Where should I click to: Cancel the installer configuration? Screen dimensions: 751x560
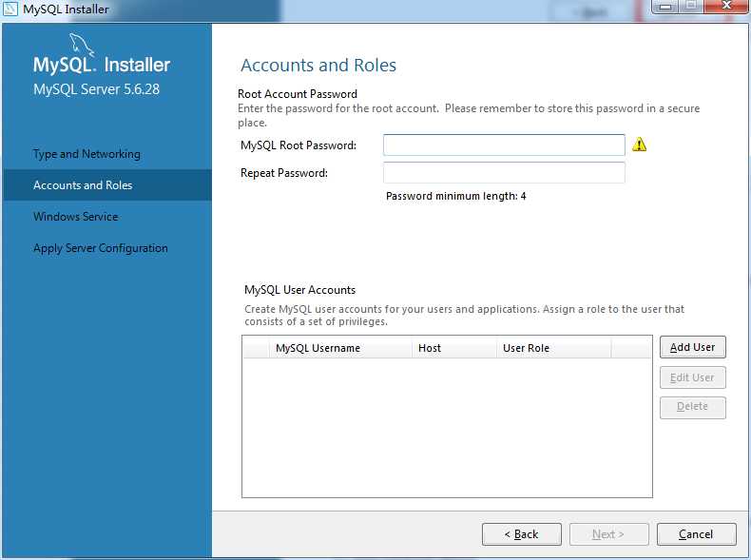(x=697, y=534)
